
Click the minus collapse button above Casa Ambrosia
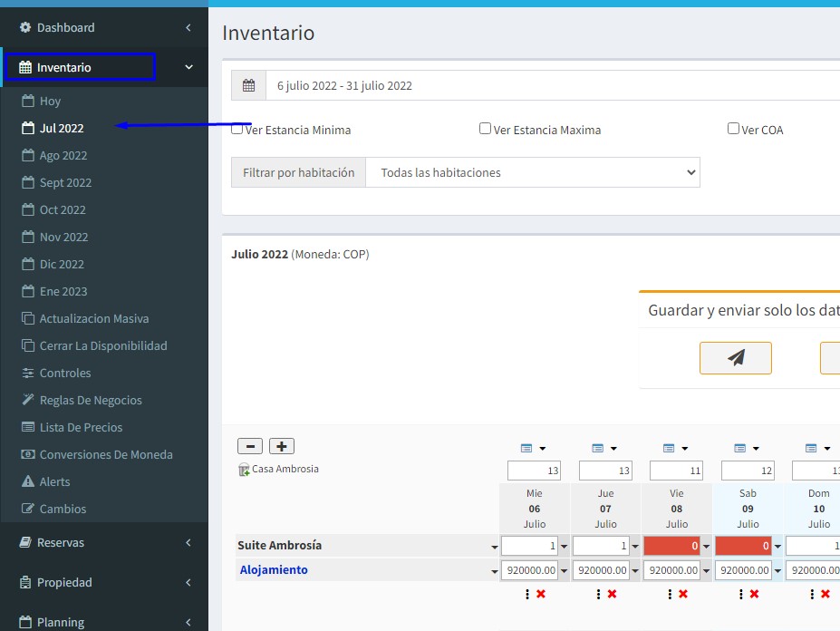tap(250, 446)
